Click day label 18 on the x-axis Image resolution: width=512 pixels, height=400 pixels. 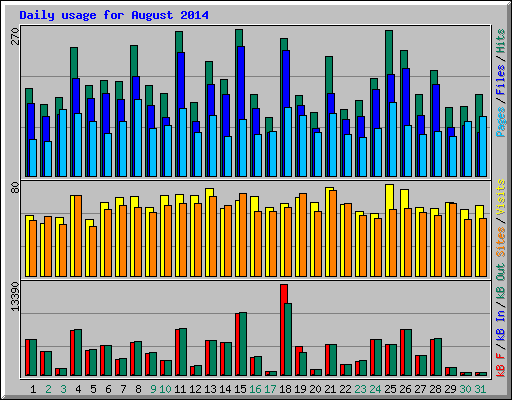pyautogui.click(x=285, y=389)
